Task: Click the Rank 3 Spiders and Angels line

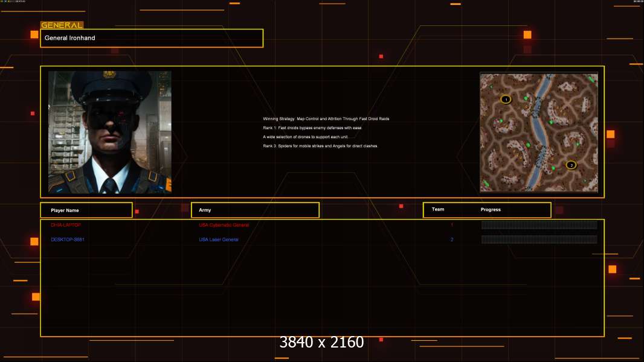Action: [320, 145]
